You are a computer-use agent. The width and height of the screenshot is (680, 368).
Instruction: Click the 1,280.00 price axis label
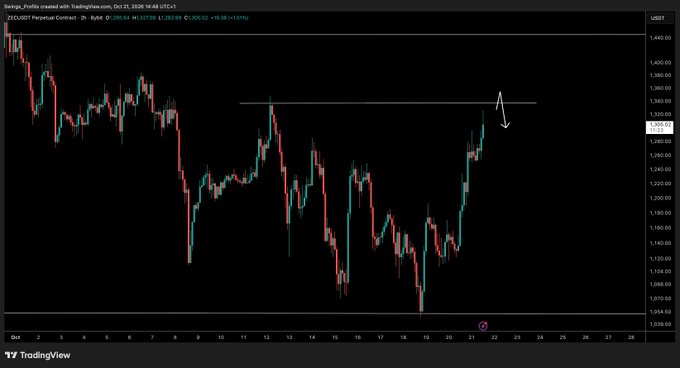660,141
